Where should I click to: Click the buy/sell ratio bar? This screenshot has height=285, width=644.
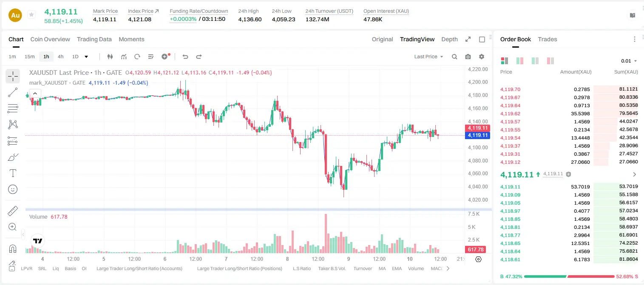click(x=569, y=276)
